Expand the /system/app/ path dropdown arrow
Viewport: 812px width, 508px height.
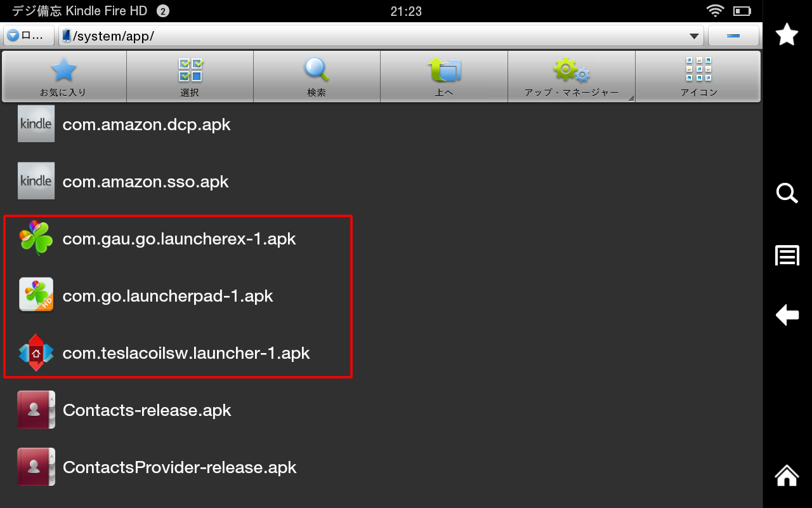(x=694, y=36)
